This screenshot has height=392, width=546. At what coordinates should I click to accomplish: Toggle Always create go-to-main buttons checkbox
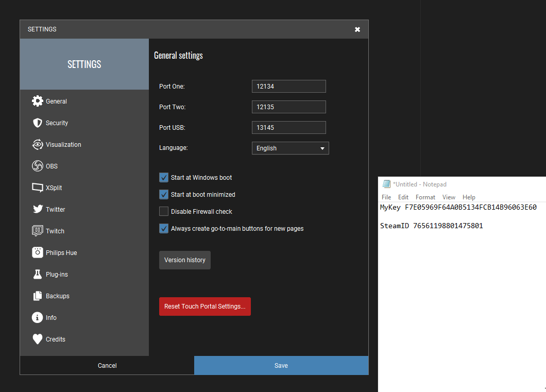164,228
